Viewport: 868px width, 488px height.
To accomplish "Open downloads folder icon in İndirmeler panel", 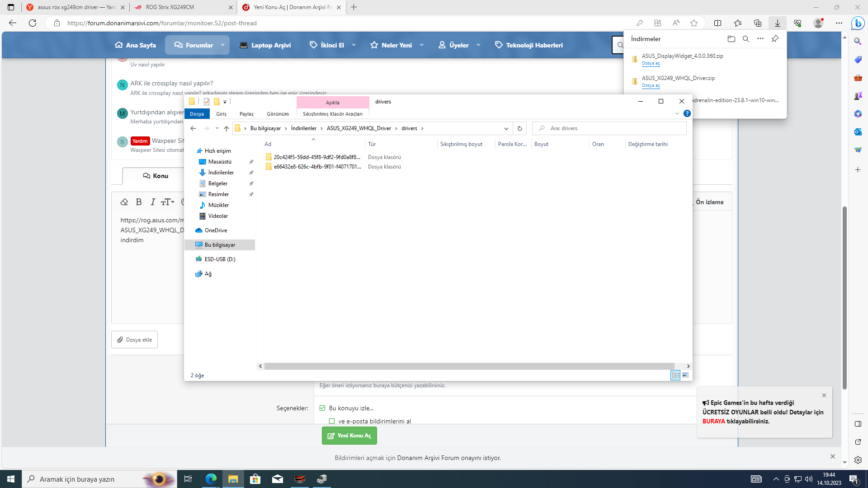I will (731, 39).
